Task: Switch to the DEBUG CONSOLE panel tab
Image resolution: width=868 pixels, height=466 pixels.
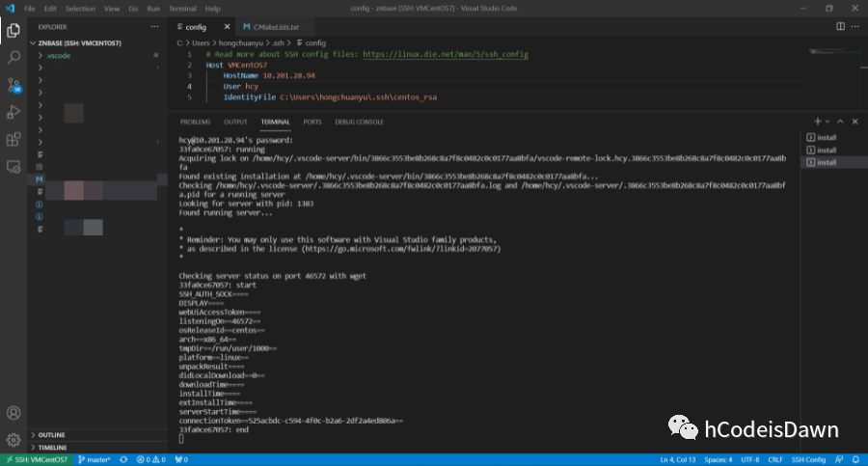Action: pyautogui.click(x=360, y=122)
